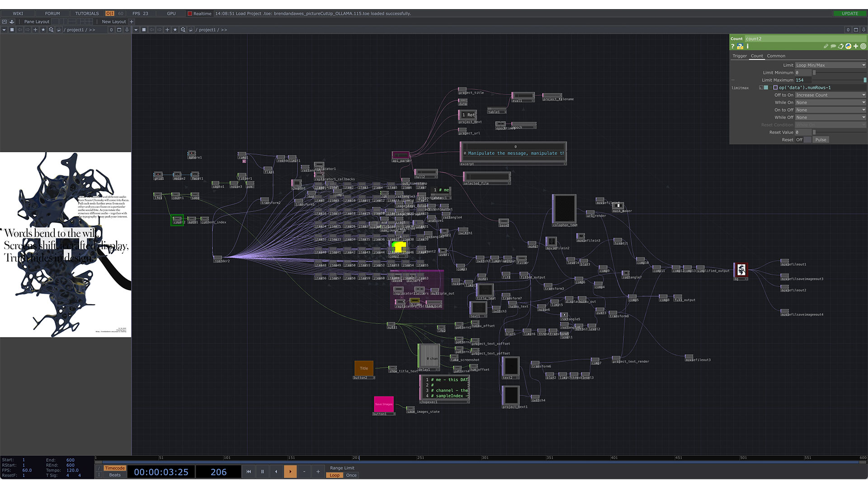Viewport: 868px width, 488px height.
Task: Open right pane type dropdown arrow
Action: 136,30
